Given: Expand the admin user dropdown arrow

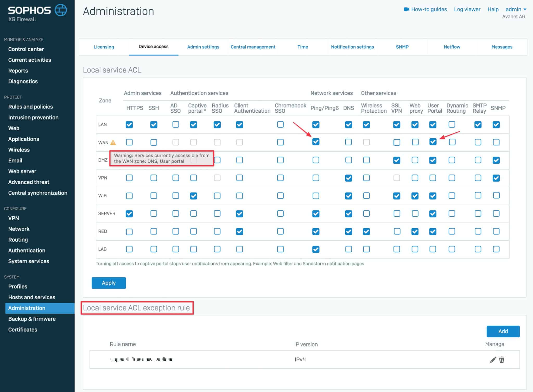Looking at the screenshot, I should click(x=525, y=9).
